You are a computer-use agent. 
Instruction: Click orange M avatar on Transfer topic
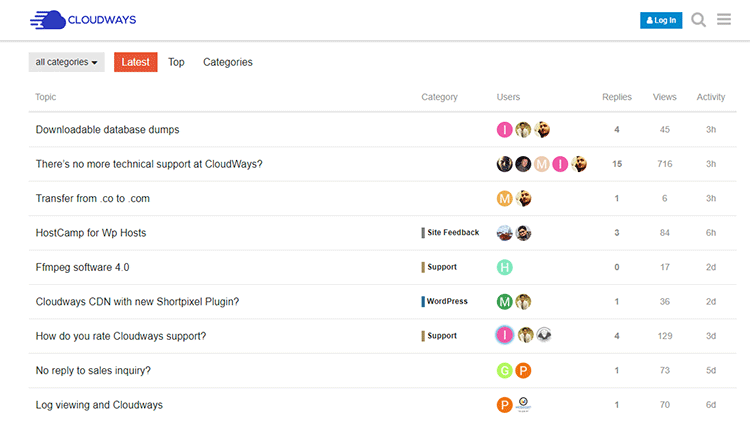click(x=504, y=198)
